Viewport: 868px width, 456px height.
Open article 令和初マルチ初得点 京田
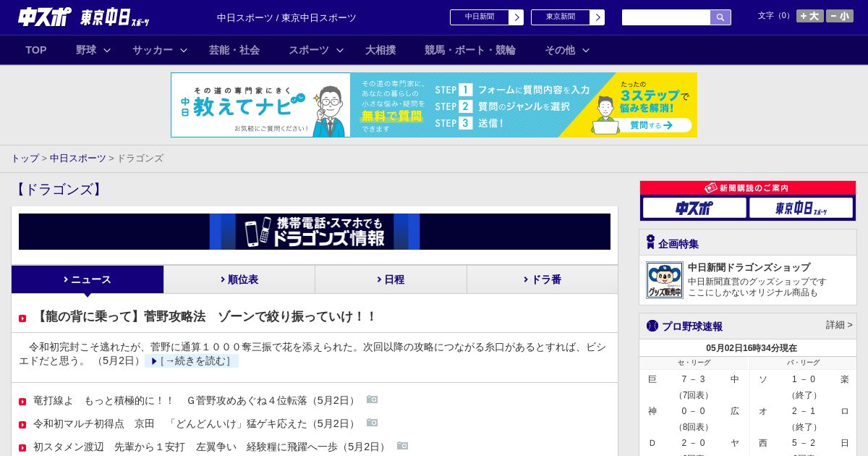(x=196, y=423)
